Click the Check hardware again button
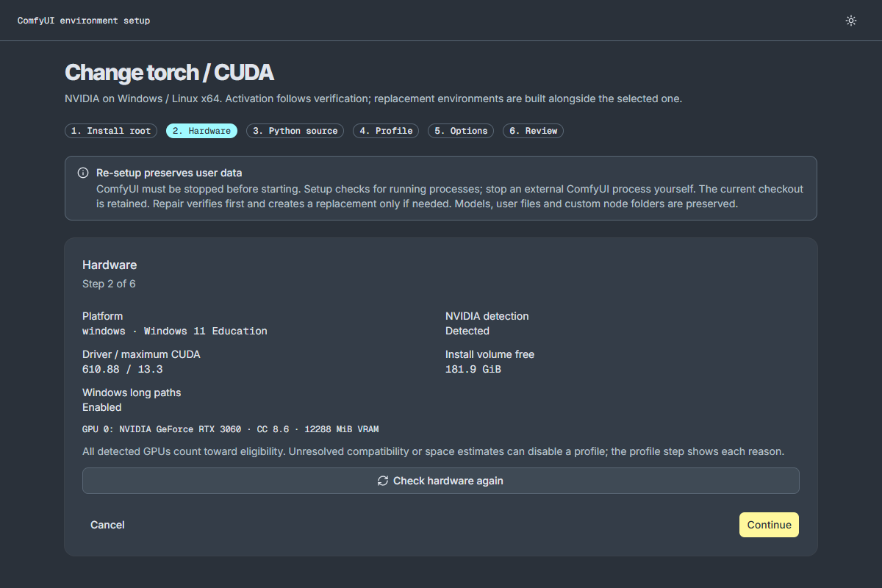This screenshot has height=588, width=882. (441, 481)
